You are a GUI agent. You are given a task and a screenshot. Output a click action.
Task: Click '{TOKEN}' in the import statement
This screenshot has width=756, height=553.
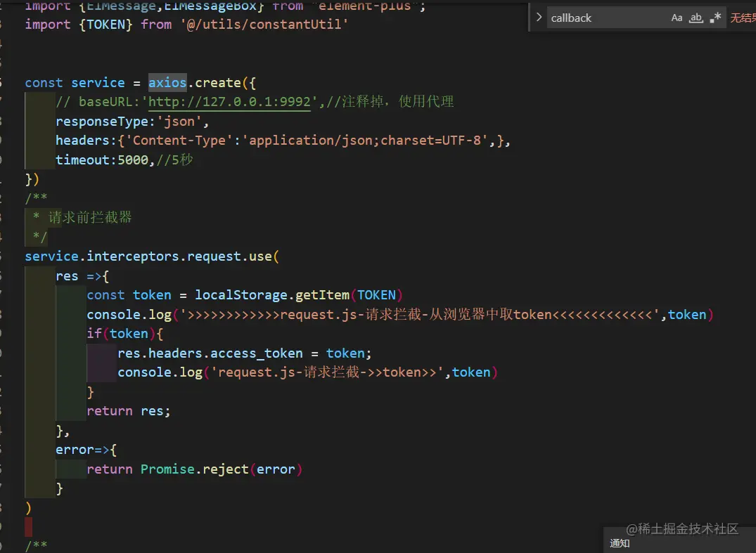click(105, 25)
